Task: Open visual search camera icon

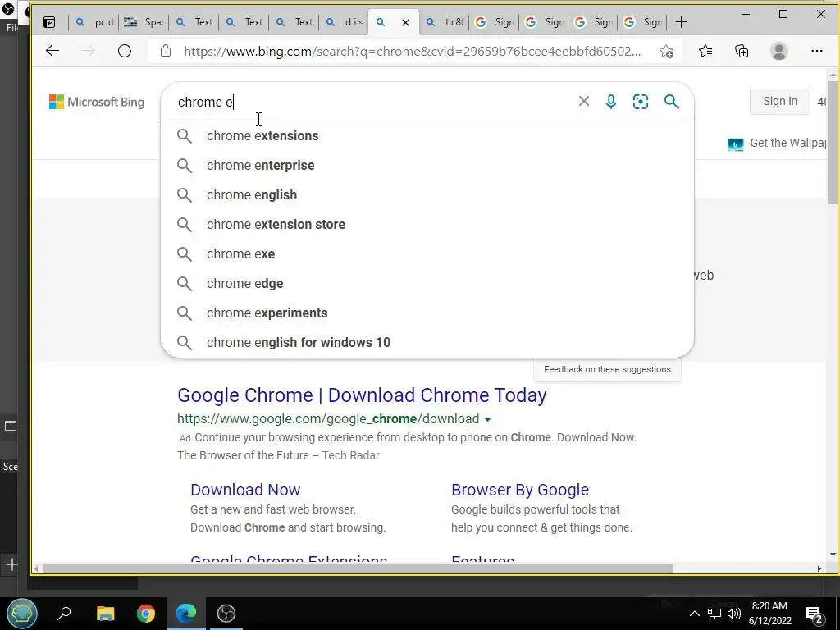Action: click(641, 101)
